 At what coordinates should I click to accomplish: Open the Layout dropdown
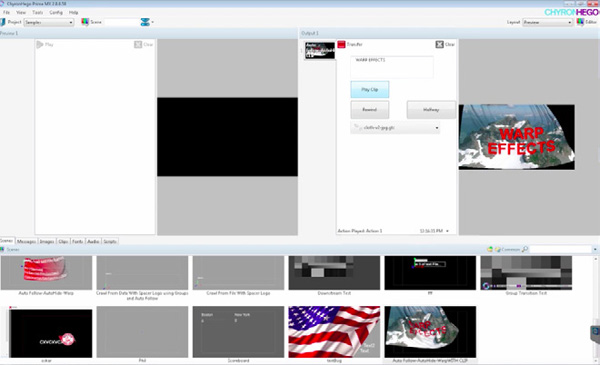pyautogui.click(x=548, y=23)
